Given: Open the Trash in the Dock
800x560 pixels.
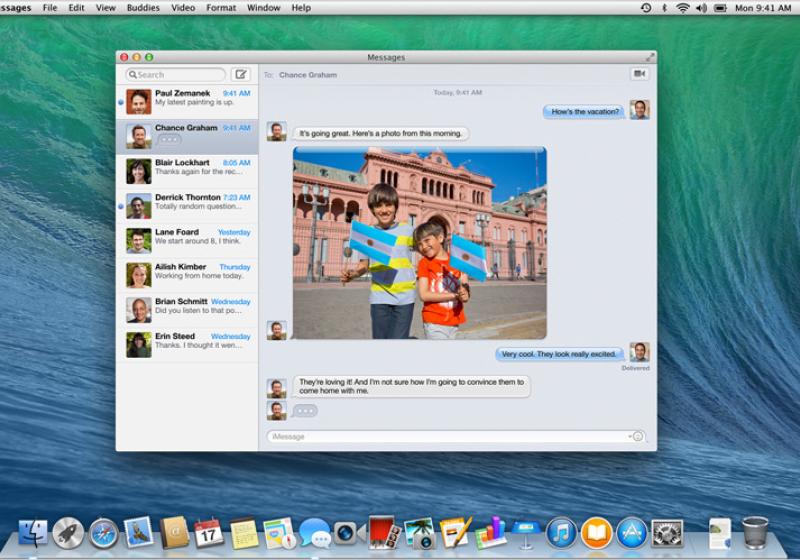Looking at the screenshot, I should coord(755,533).
